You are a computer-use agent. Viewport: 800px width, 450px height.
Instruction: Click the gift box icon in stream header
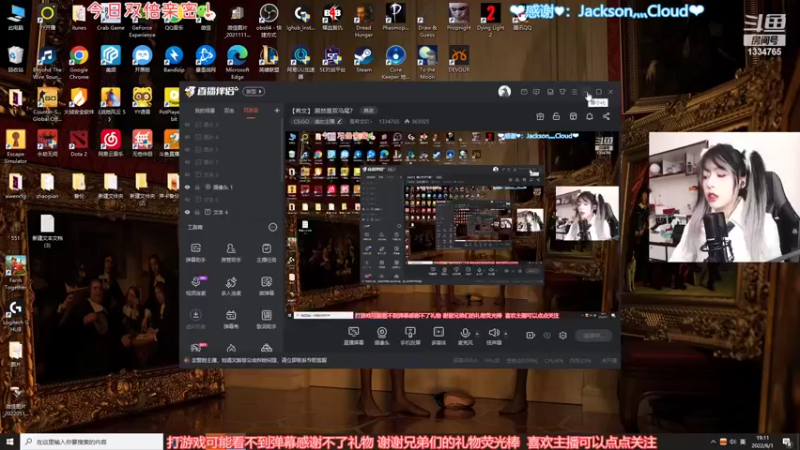540,116
